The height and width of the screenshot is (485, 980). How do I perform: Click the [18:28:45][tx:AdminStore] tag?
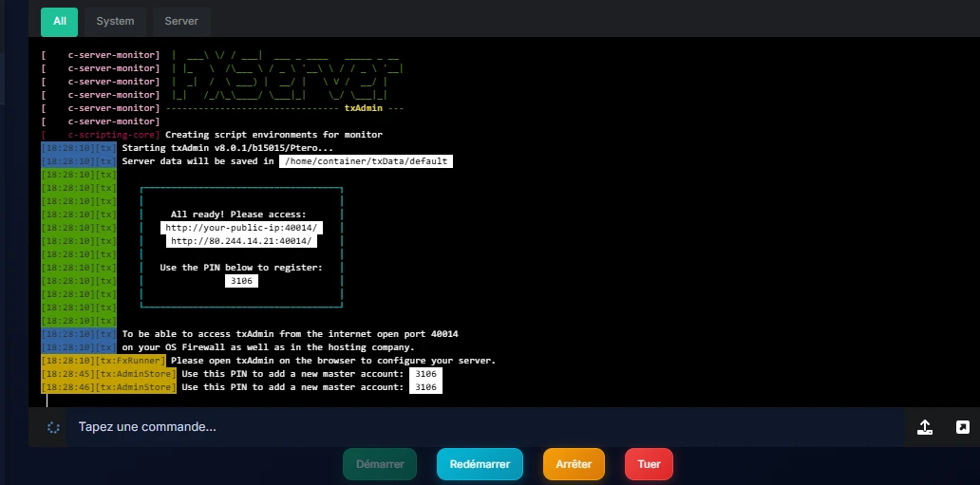pyautogui.click(x=109, y=374)
